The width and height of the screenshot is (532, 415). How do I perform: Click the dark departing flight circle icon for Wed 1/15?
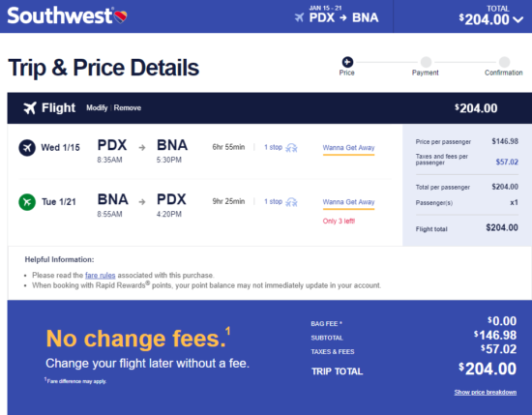(x=27, y=148)
